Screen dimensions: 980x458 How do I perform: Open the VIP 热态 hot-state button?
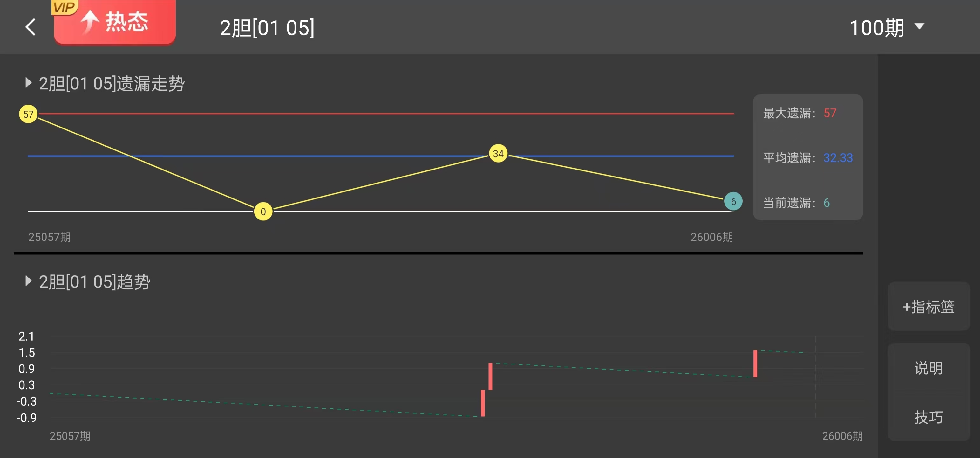click(114, 22)
